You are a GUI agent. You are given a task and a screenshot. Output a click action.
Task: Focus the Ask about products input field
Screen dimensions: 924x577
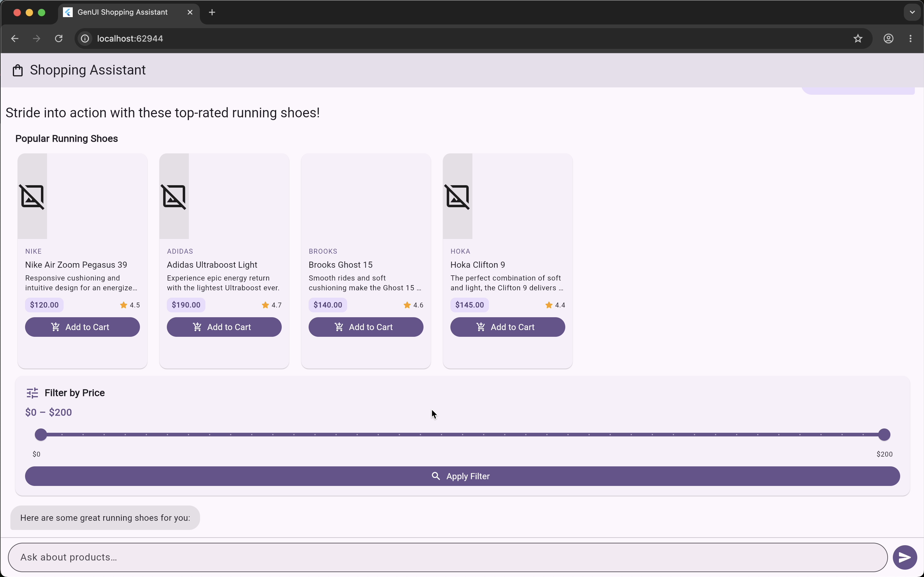pos(448,557)
